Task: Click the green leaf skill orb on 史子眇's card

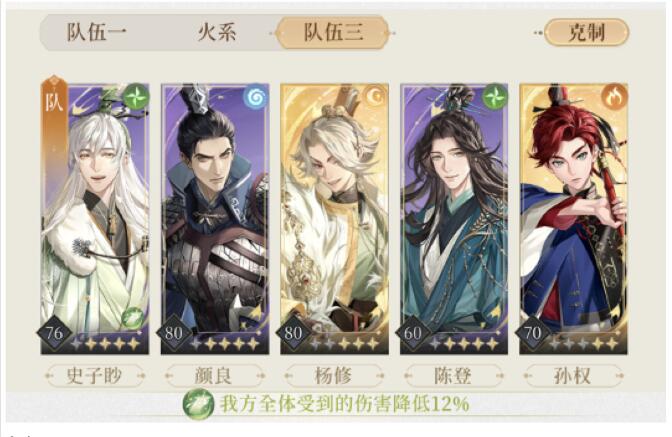Action: pos(133,319)
